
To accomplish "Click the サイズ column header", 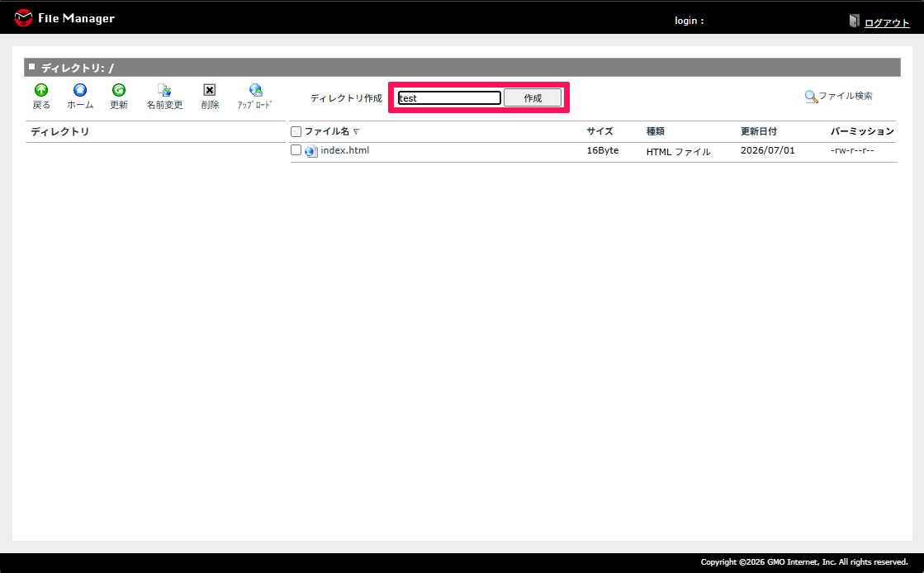I will (x=599, y=131).
